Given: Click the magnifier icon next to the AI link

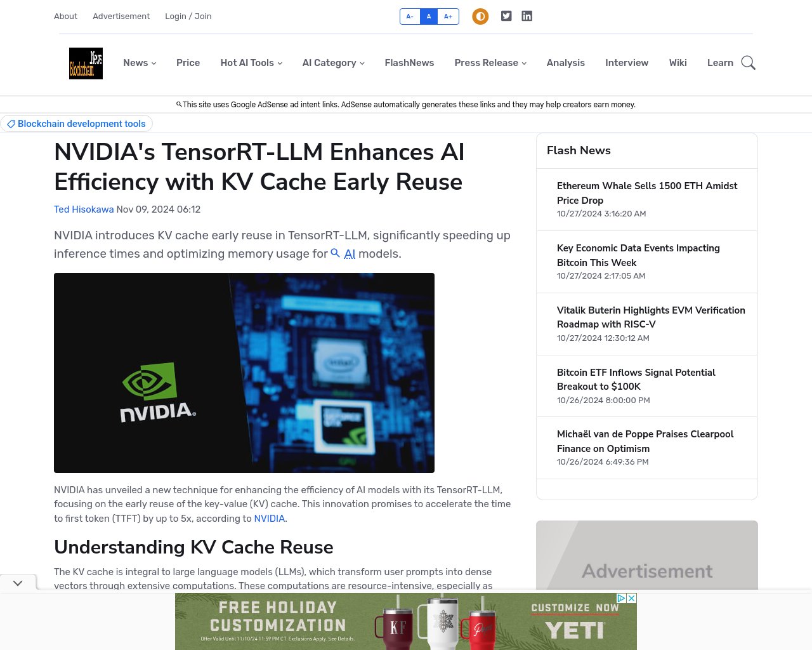Looking at the screenshot, I should [x=336, y=253].
